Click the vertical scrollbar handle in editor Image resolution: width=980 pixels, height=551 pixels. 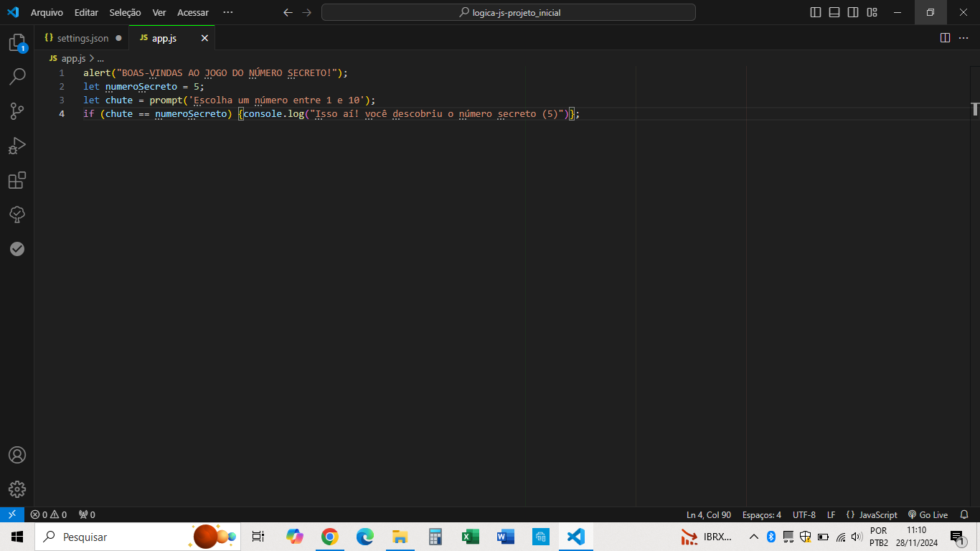point(975,108)
